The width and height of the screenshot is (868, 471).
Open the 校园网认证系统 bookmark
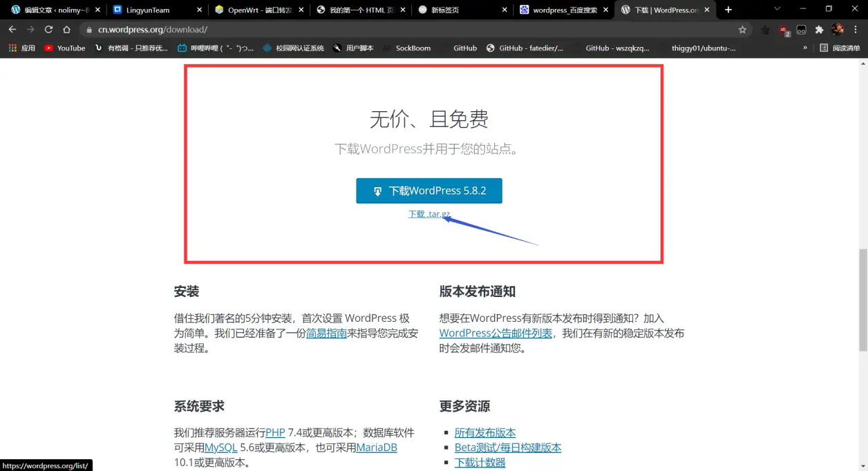point(293,48)
